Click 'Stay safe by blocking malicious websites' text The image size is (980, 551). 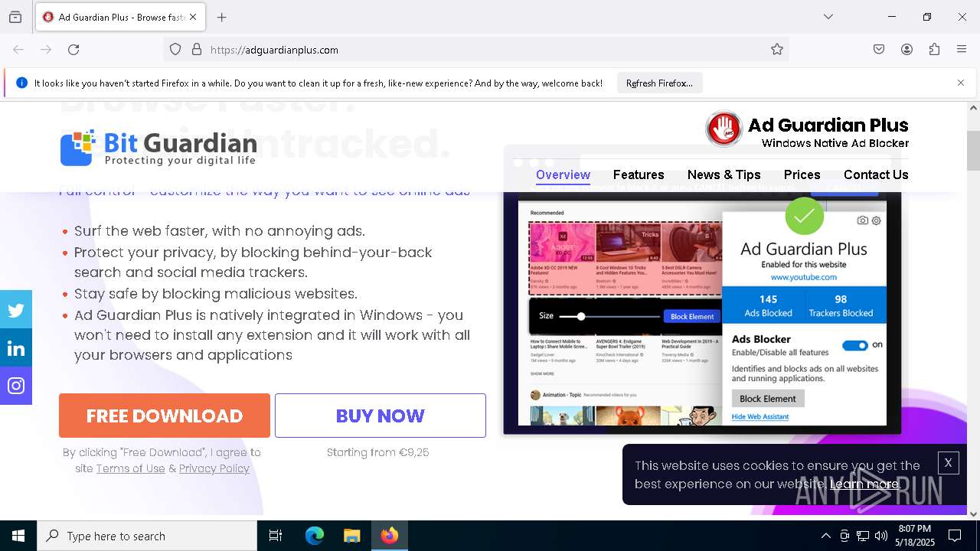point(216,294)
